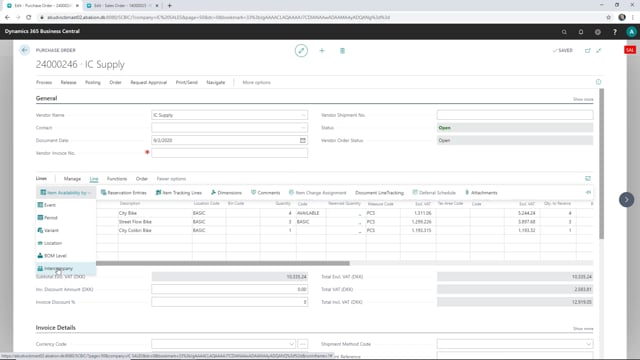Open Dimensions for the line
The height and width of the screenshot is (360, 640).
226,193
